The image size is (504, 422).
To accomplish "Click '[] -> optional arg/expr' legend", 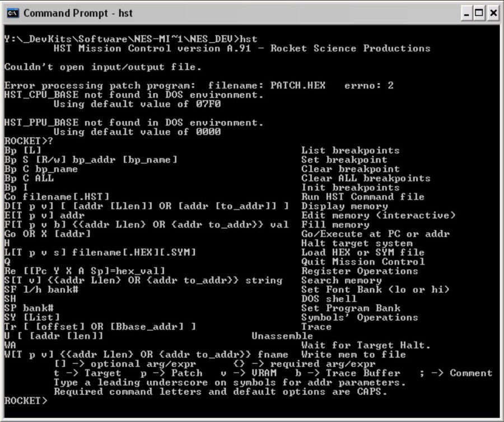I will click(x=125, y=364).
